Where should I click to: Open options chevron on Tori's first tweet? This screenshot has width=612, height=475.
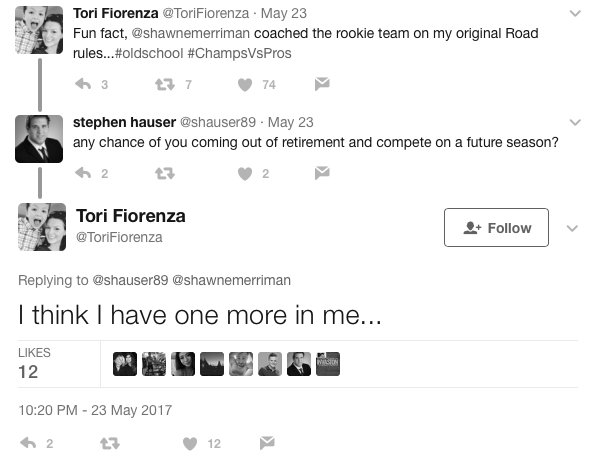(575, 14)
